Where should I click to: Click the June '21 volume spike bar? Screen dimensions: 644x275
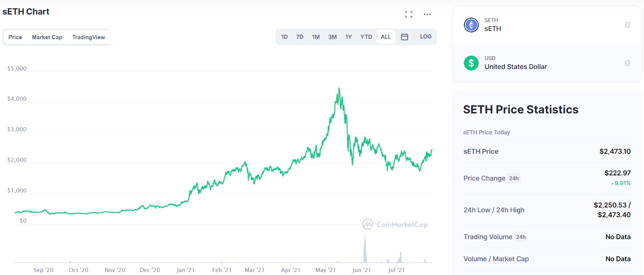[365, 249]
